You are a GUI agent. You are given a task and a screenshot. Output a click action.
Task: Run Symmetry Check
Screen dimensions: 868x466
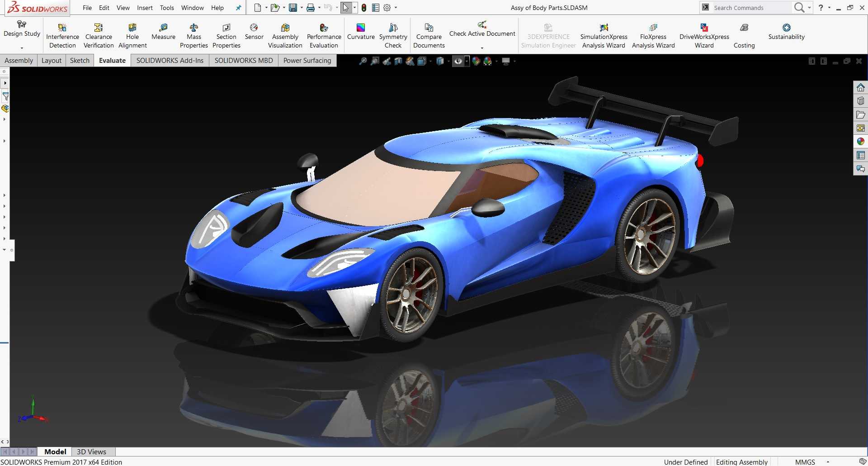coord(393,36)
